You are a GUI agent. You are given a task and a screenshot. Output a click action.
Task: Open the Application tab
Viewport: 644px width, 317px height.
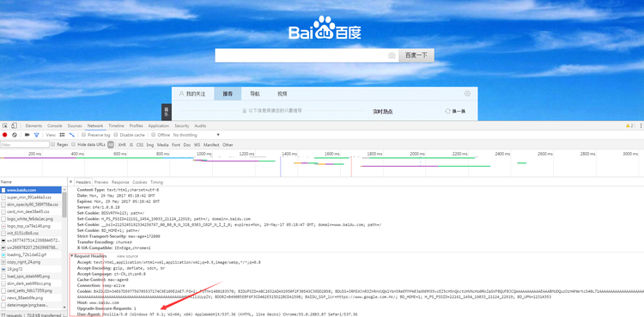(x=159, y=125)
